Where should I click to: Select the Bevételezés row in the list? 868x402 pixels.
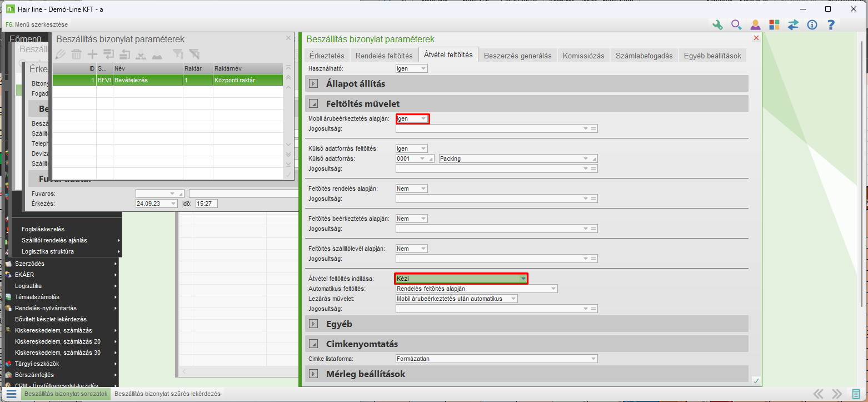167,80
